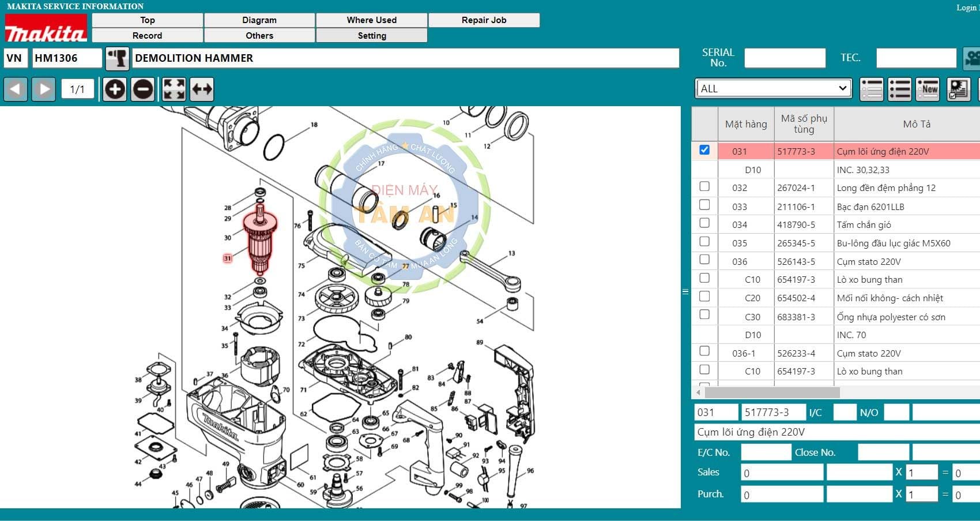Open the Repair Job menu

(484, 20)
